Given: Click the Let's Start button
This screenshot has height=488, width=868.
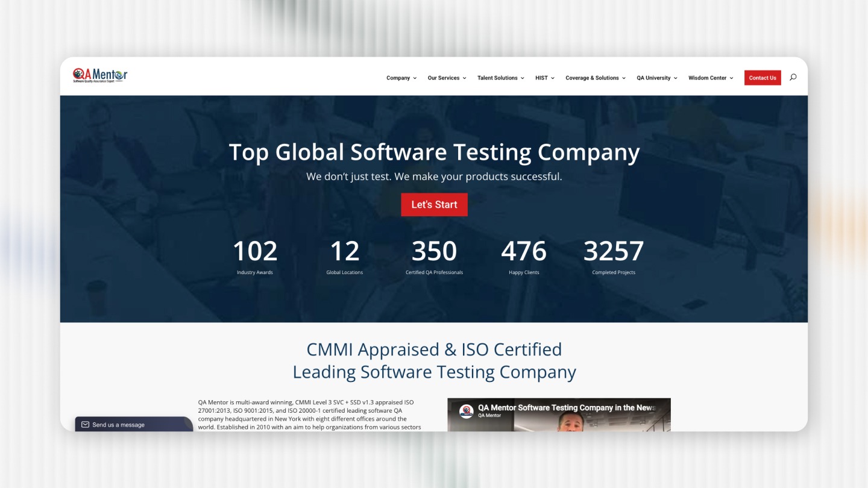Looking at the screenshot, I should coord(434,204).
